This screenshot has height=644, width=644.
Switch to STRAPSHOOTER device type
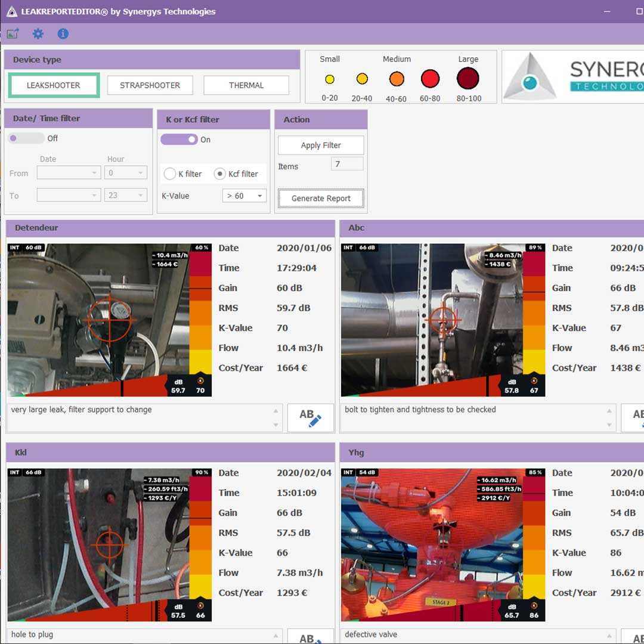click(150, 85)
